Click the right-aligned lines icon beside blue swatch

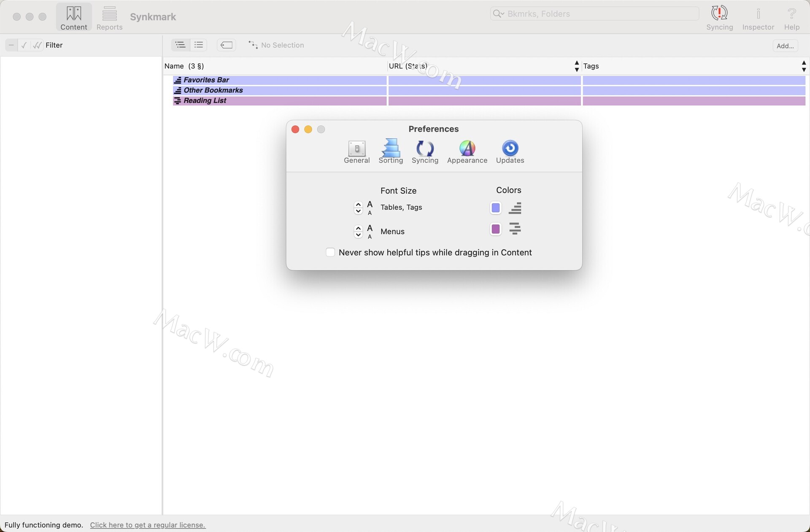(x=515, y=208)
